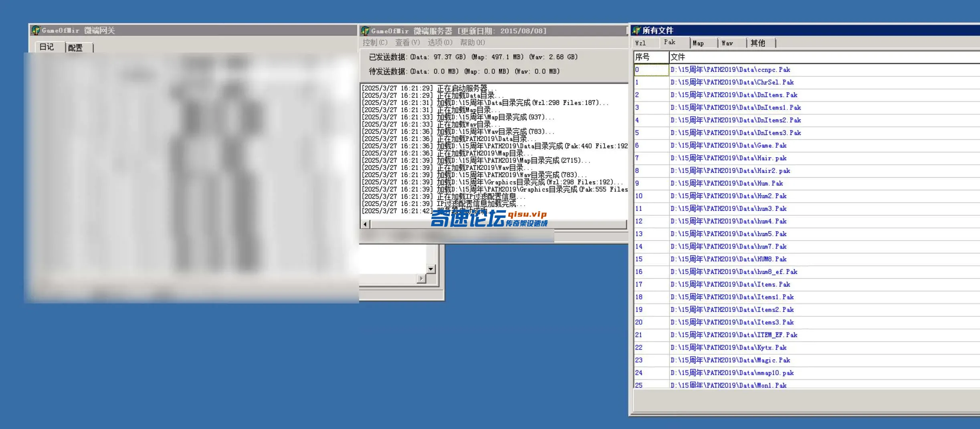Select the Pak tab in 所有文件
Viewport: 980px width, 429px height.
(x=675, y=42)
